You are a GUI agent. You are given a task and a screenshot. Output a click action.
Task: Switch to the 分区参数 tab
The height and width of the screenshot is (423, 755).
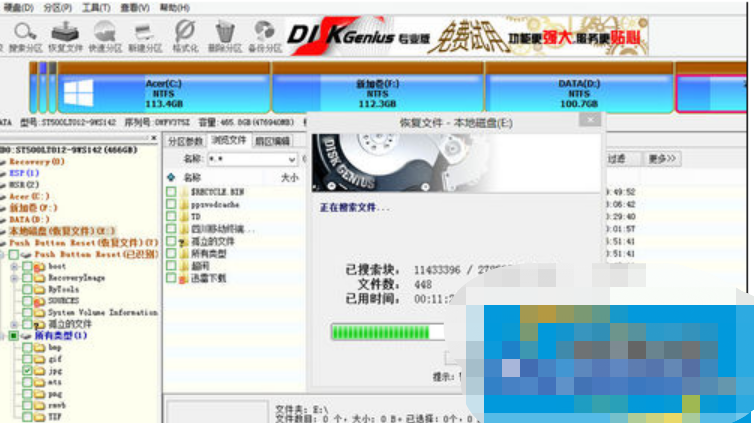(x=185, y=141)
